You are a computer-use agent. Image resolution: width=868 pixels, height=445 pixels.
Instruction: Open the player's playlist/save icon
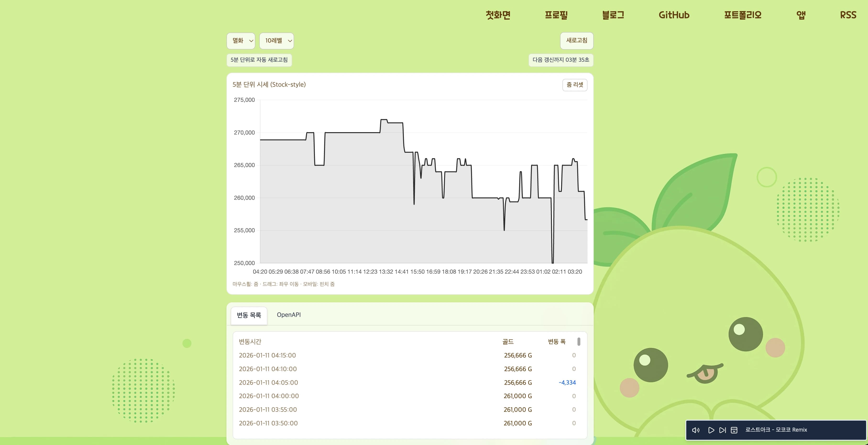(734, 430)
